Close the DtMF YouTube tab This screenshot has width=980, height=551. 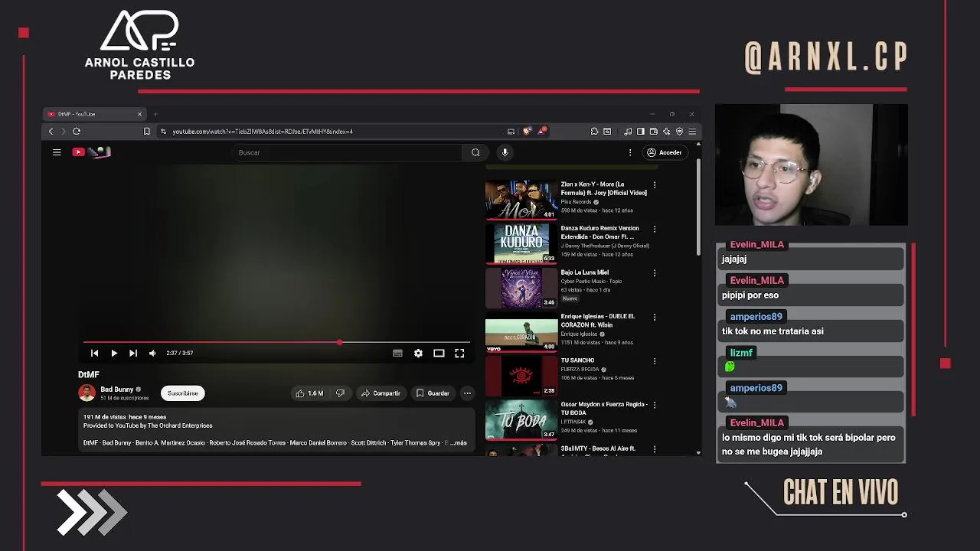click(x=139, y=114)
